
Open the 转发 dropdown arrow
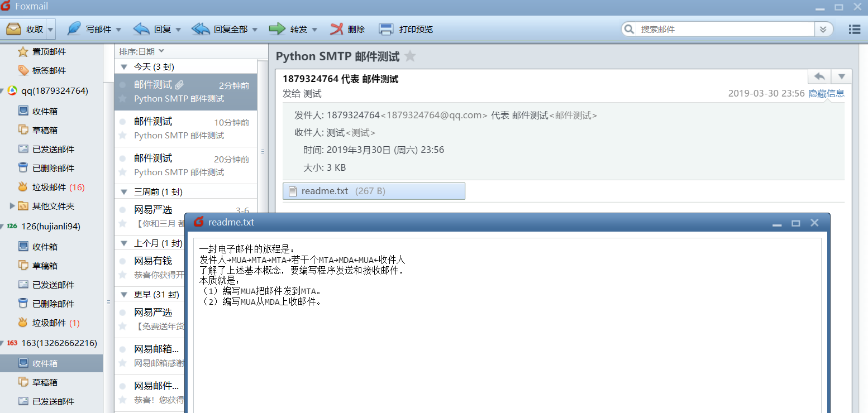pos(314,30)
